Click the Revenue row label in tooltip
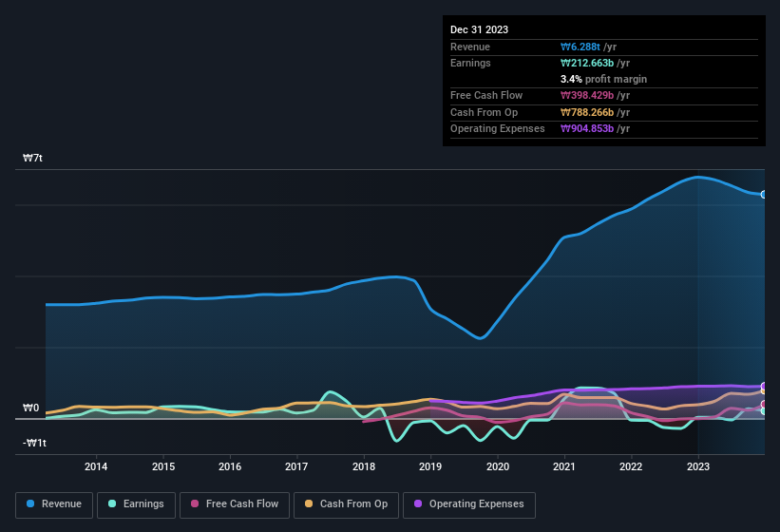 [x=470, y=47]
